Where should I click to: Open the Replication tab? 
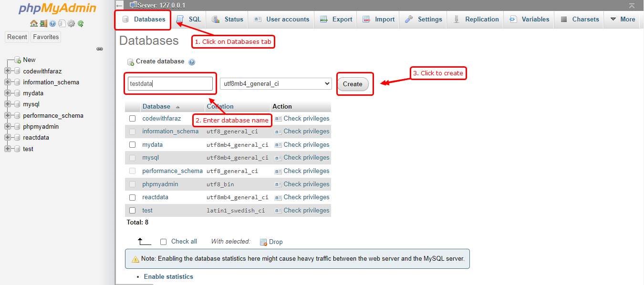coord(476,20)
